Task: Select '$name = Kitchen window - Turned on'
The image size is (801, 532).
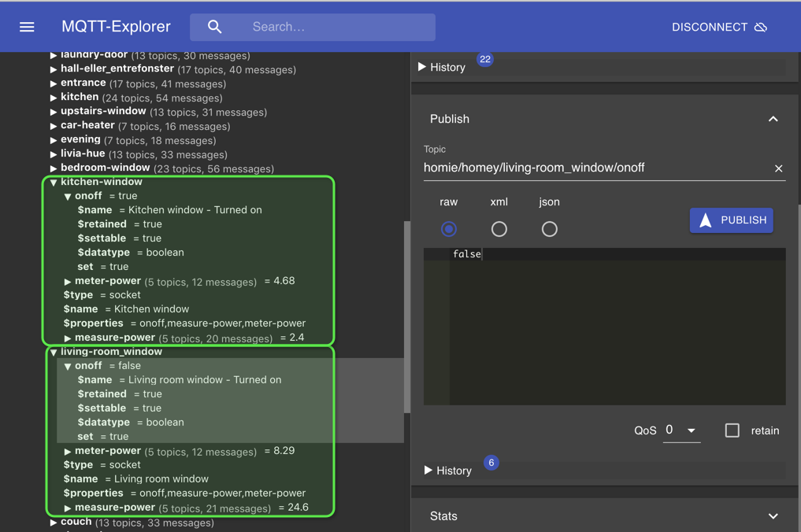Action: tap(169, 210)
